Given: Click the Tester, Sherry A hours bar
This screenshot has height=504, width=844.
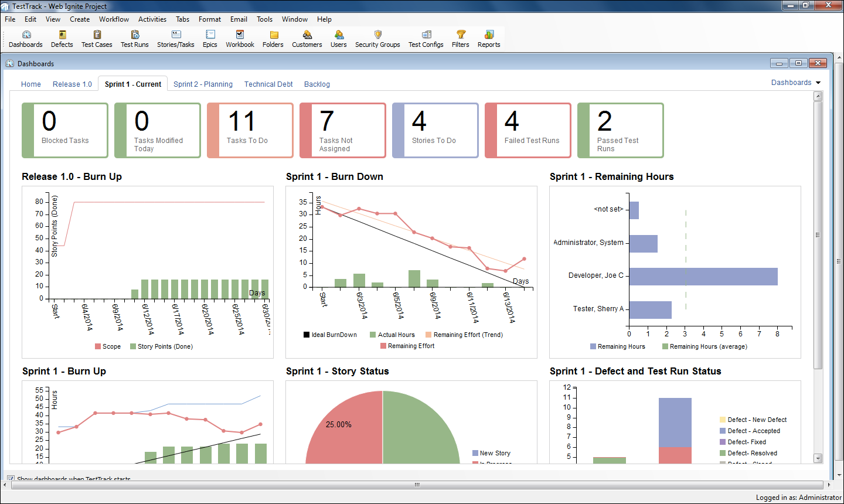Looking at the screenshot, I should point(651,310).
